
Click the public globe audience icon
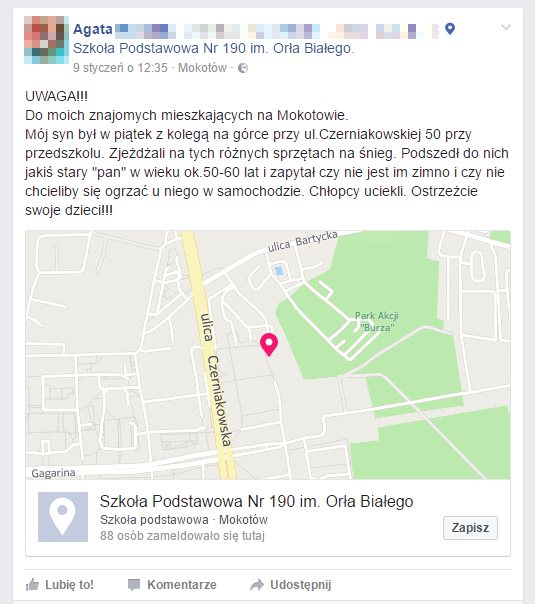tap(243, 68)
